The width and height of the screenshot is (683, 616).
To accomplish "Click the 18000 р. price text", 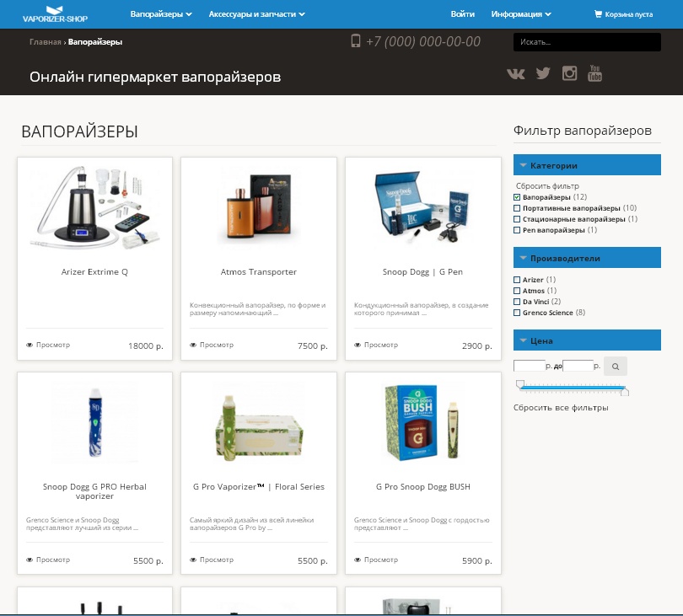I will (x=146, y=345).
